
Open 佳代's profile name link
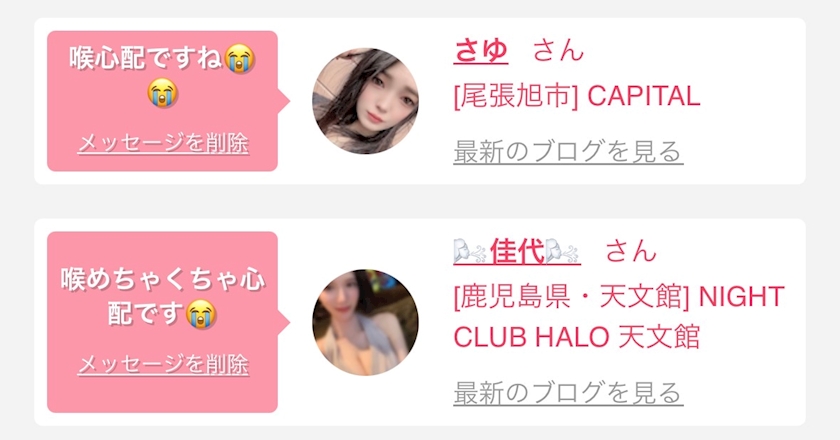(x=517, y=251)
